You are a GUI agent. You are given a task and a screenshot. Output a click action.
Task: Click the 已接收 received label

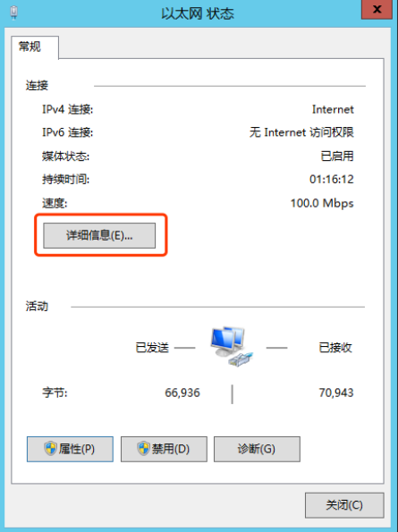pyautogui.click(x=335, y=348)
